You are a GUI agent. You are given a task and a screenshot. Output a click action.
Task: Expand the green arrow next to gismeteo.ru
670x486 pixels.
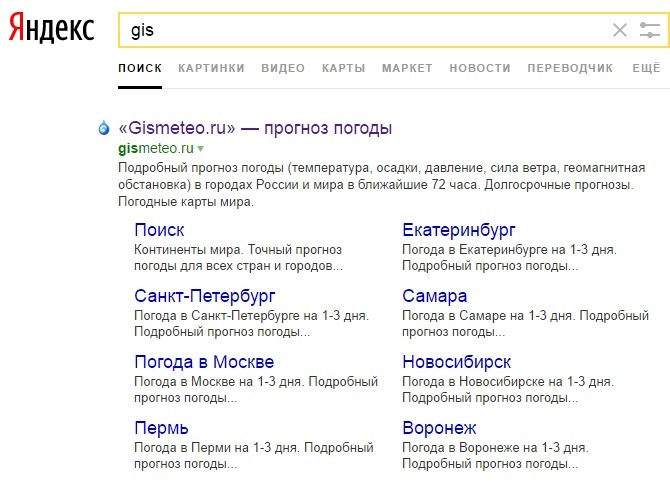point(200,149)
